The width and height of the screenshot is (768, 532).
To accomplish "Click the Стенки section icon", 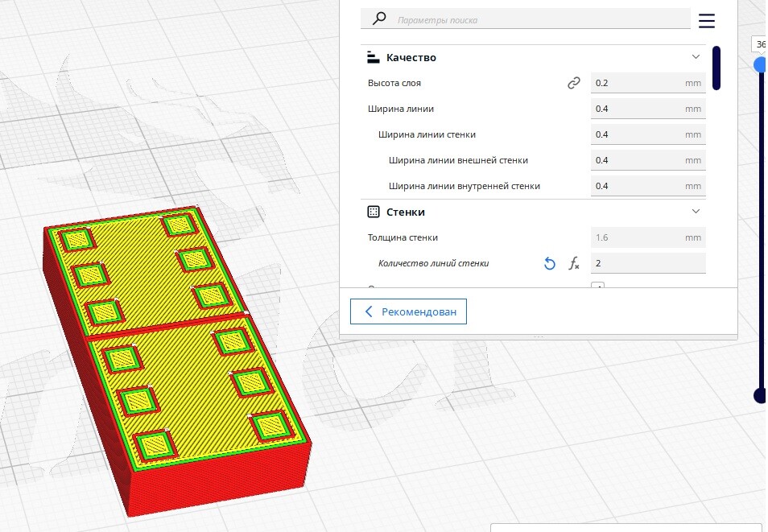I will [374, 212].
